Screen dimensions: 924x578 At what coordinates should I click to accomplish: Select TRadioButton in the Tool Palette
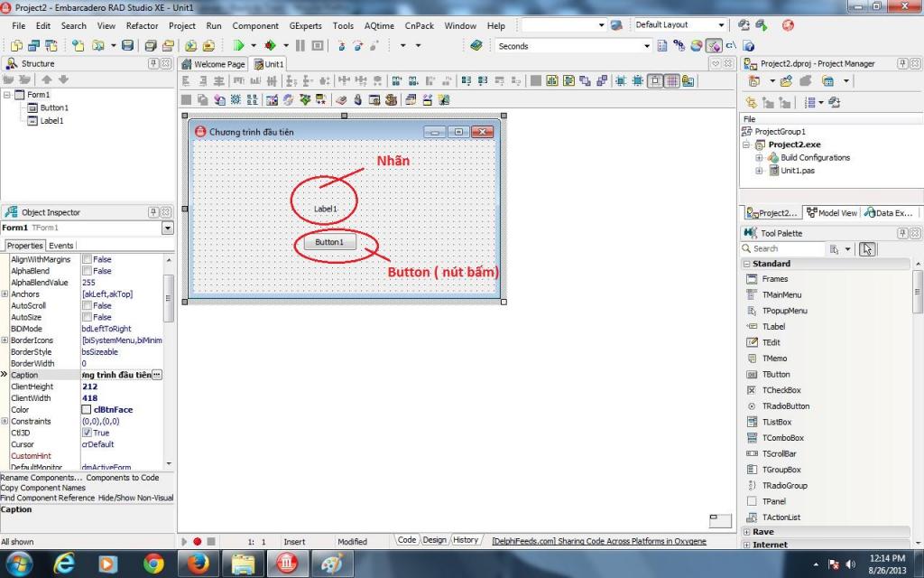click(786, 406)
